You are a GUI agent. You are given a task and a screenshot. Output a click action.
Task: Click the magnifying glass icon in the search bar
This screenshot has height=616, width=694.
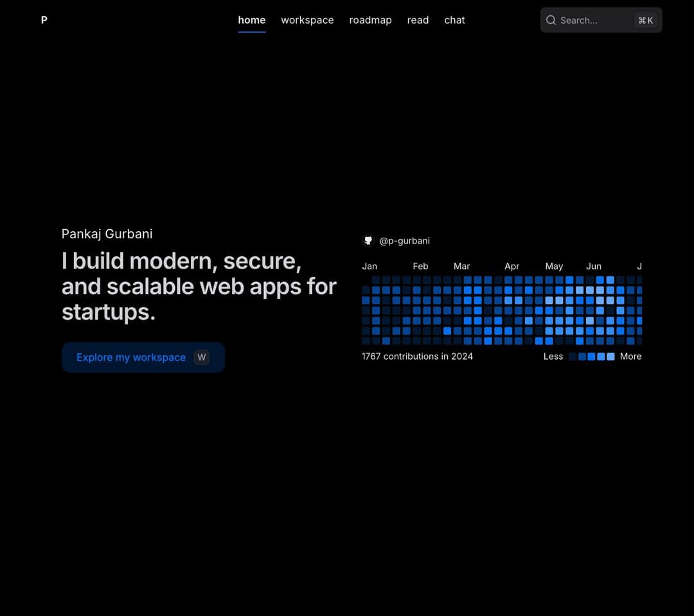(551, 20)
